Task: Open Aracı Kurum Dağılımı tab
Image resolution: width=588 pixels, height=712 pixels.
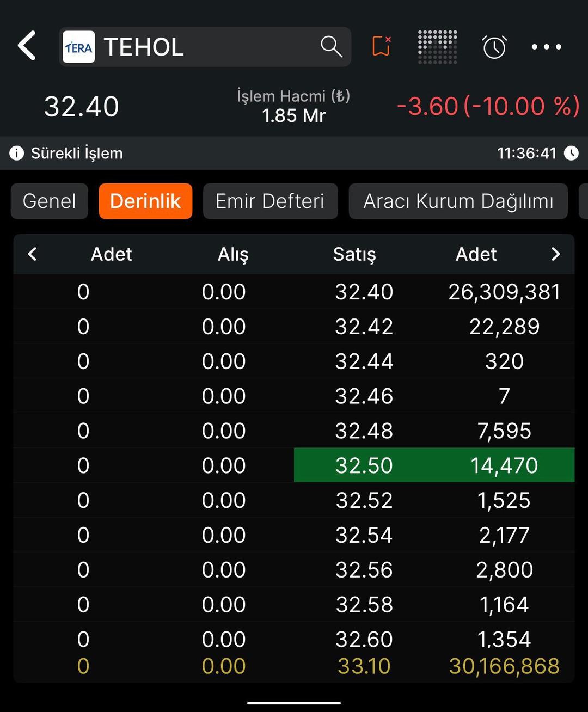Action: click(x=458, y=201)
